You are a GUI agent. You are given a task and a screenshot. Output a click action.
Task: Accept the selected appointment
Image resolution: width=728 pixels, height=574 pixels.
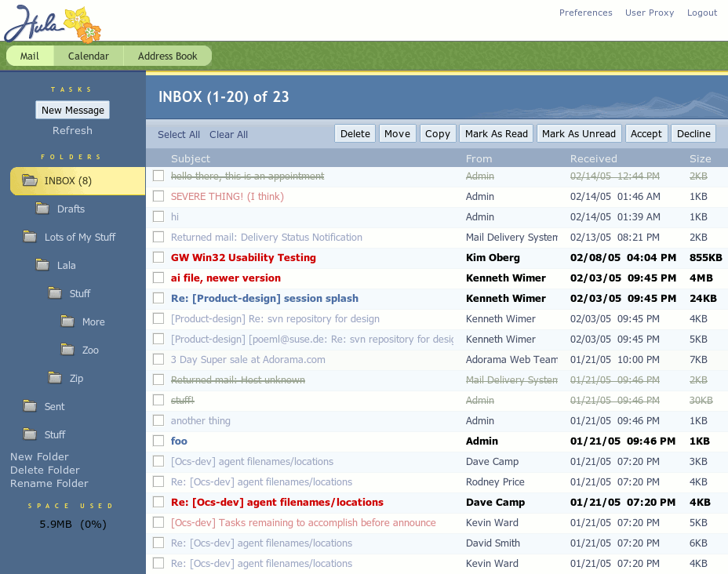[x=646, y=133]
